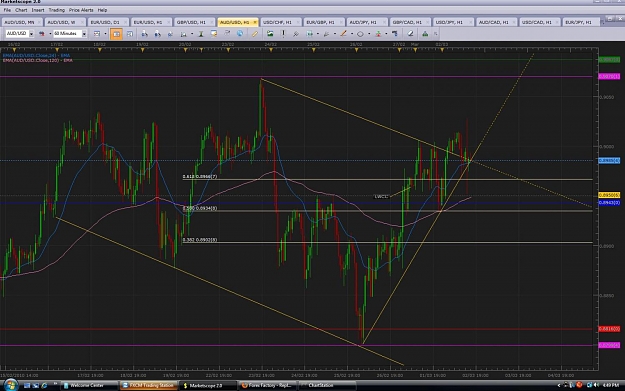Open the Trading menu
Image resolution: width=625 pixels, height=391 pixels.
pos(57,10)
